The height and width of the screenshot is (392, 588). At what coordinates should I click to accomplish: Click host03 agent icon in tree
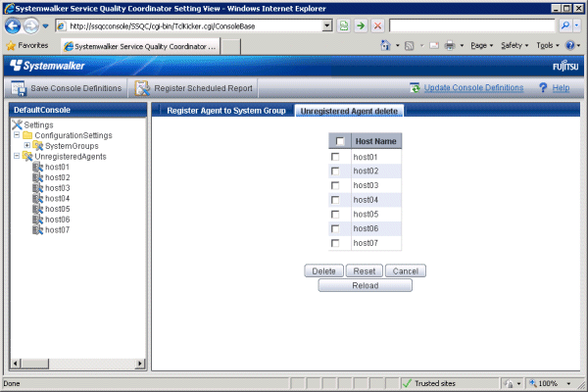[x=37, y=188]
